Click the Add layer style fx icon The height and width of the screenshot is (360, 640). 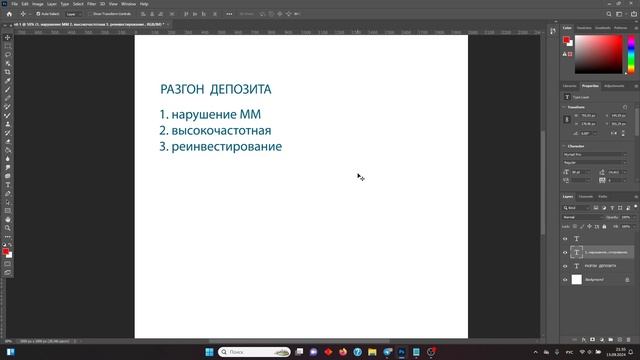coord(584,340)
